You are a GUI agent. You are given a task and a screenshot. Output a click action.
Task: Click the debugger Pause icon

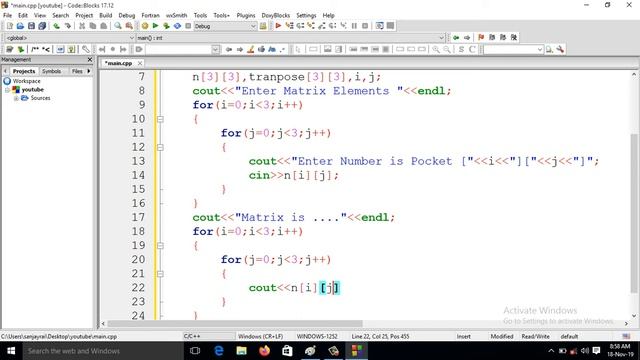[354, 26]
